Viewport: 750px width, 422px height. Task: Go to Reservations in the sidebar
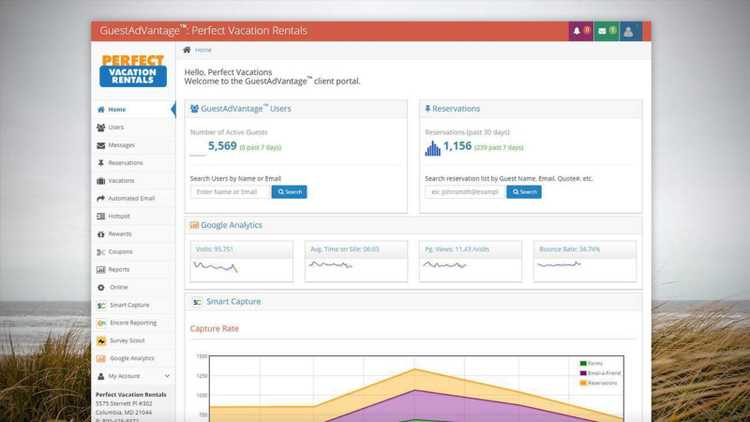point(125,162)
